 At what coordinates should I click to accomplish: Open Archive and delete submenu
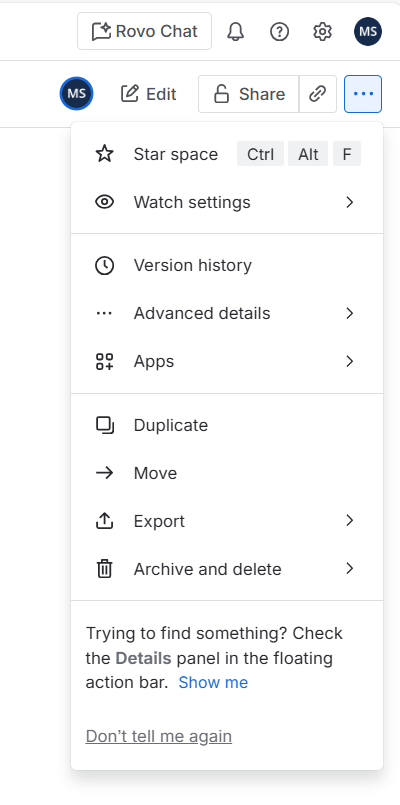click(227, 569)
